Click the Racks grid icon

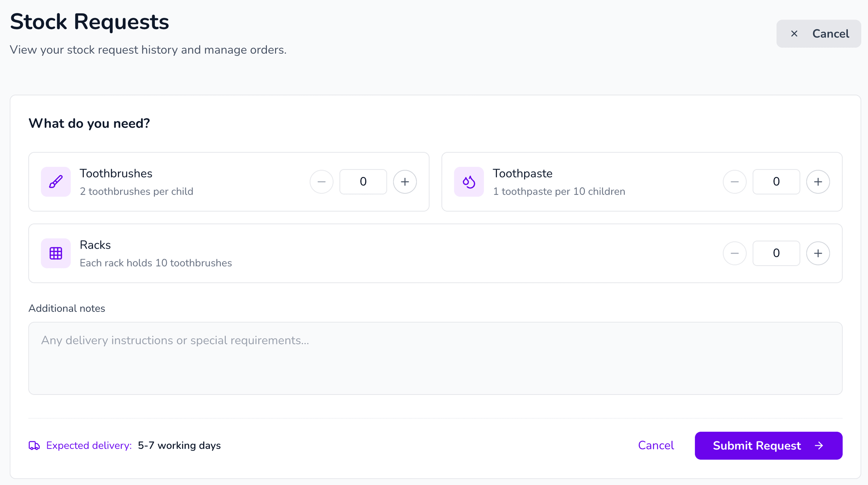pyautogui.click(x=56, y=253)
